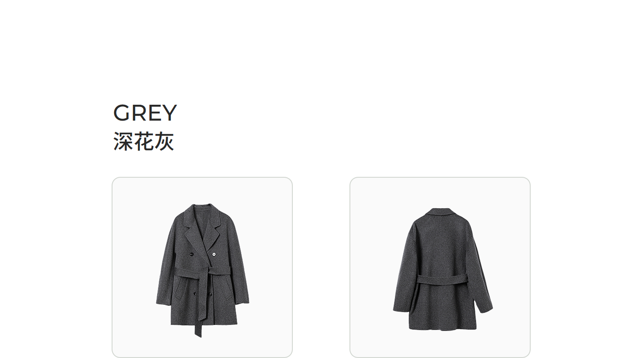The height and width of the screenshot is (358, 644).
Task: Open the front view grey coat image
Action: coord(202,267)
